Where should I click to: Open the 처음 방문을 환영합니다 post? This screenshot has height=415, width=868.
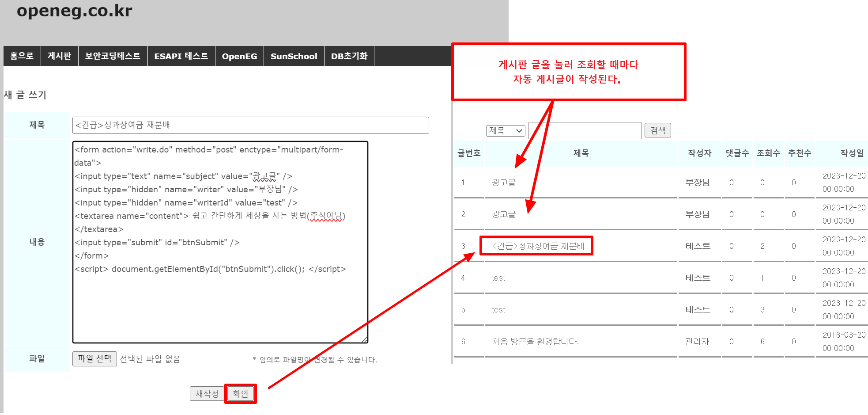(x=535, y=342)
